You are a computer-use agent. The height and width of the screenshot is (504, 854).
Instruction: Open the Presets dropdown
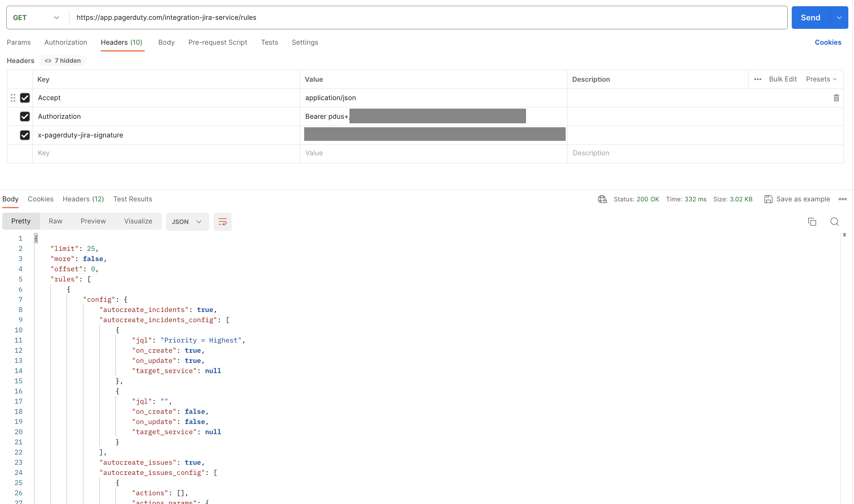pos(821,79)
